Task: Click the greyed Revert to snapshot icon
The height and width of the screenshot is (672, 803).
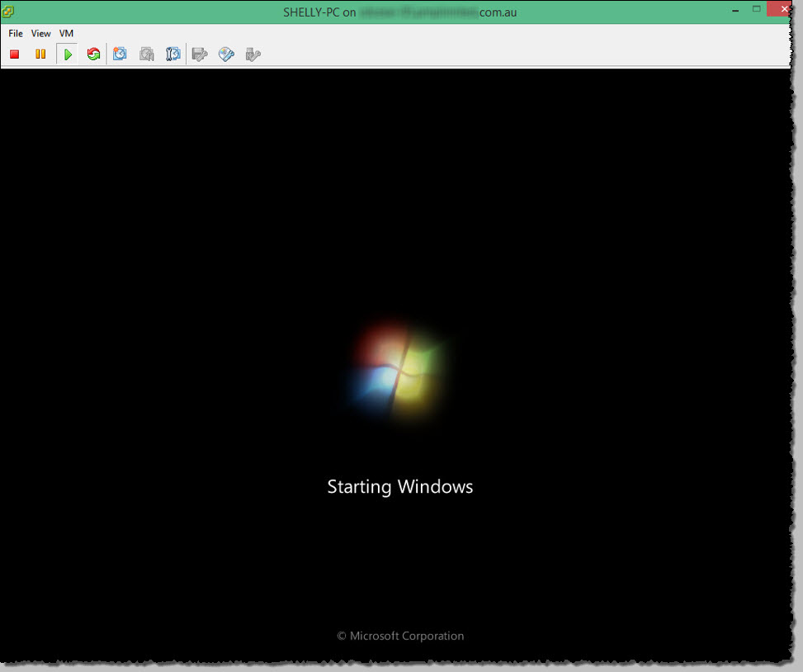Action: pyautogui.click(x=147, y=54)
